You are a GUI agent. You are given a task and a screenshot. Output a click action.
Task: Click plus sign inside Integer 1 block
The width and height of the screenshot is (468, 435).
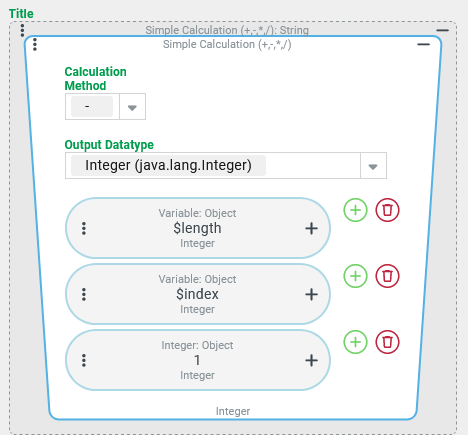pyautogui.click(x=311, y=360)
